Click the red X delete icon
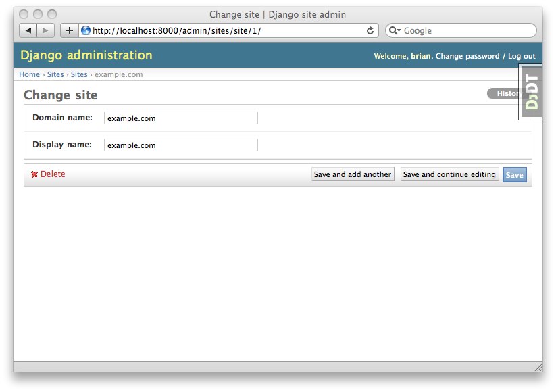Image resolution: width=556 pixels, height=392 pixels. click(x=34, y=174)
